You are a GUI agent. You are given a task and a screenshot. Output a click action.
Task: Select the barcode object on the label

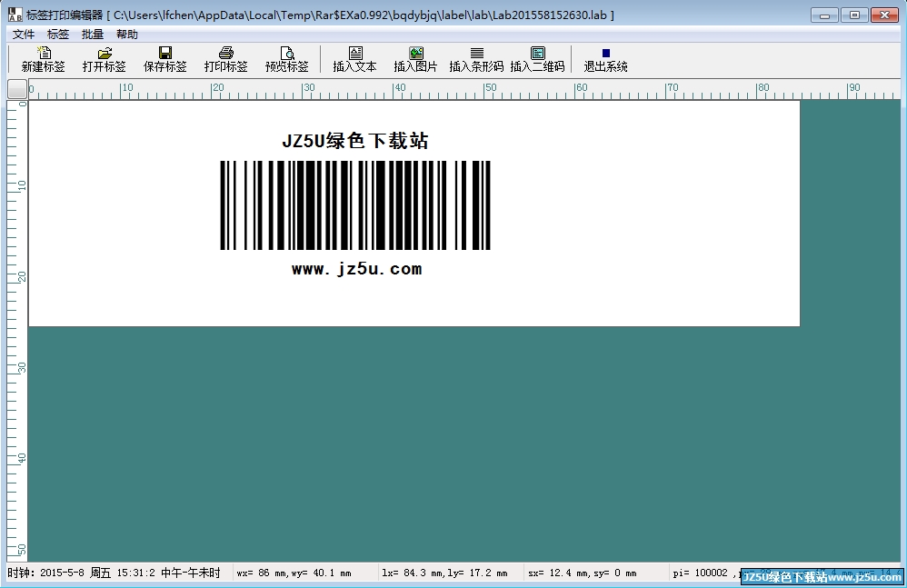coord(355,205)
